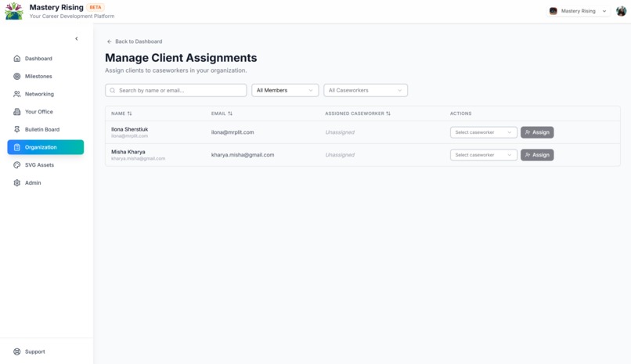Sort by Name using the sort arrows
Image resolution: width=631 pixels, height=364 pixels.
click(130, 114)
